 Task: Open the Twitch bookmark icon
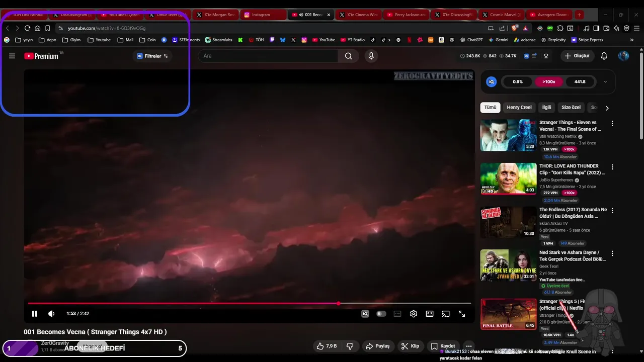pos(272,40)
